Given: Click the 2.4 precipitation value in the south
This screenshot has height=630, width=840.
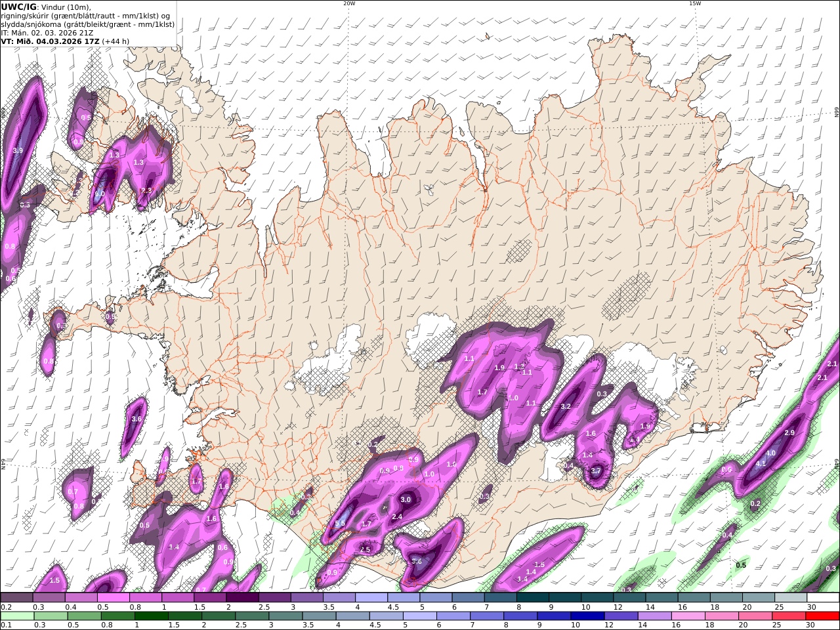Looking at the screenshot, I should tap(397, 516).
